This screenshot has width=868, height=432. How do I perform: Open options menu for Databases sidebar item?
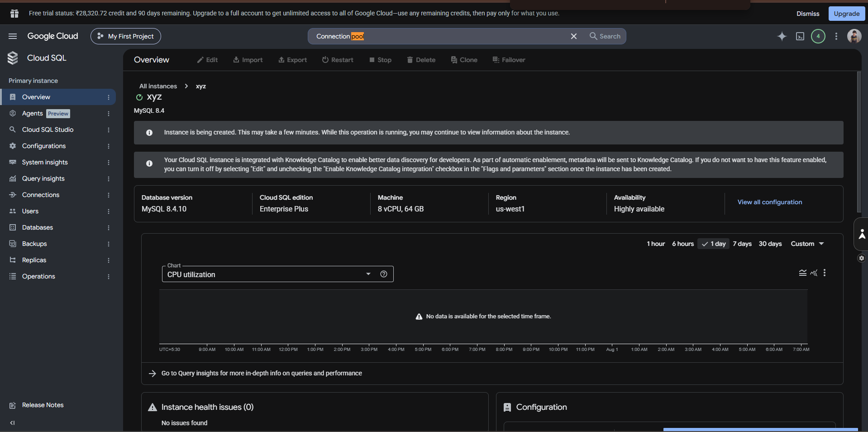(109, 228)
